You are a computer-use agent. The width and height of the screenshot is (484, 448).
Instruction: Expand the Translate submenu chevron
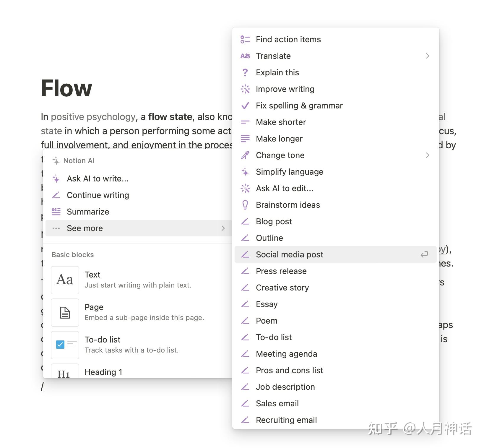(428, 56)
